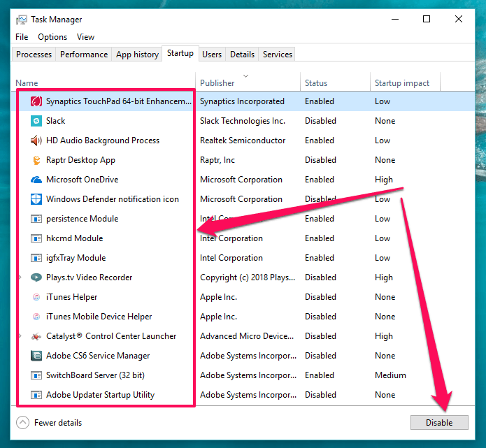Viewport: 486px width, 448px height.
Task: Open the File menu
Action: [22, 37]
